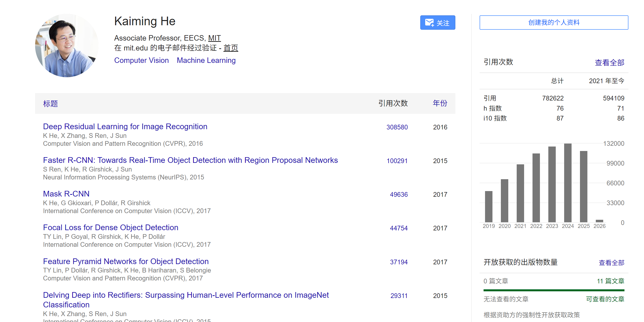Sort publications by title column header
644x322 pixels.
click(50, 103)
